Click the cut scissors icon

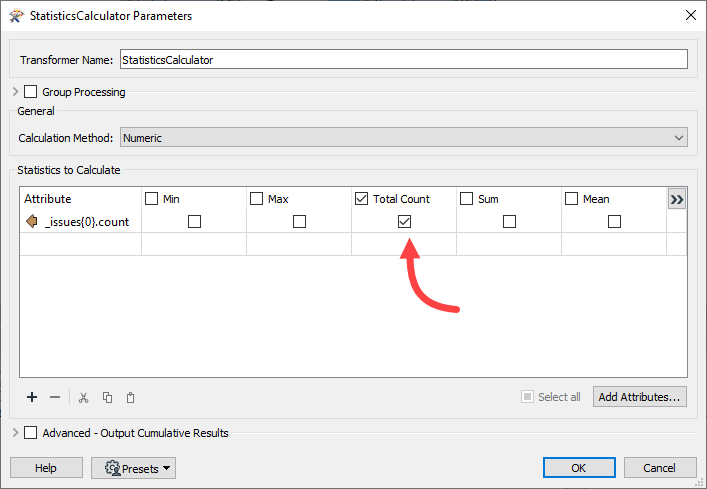pyautogui.click(x=84, y=397)
